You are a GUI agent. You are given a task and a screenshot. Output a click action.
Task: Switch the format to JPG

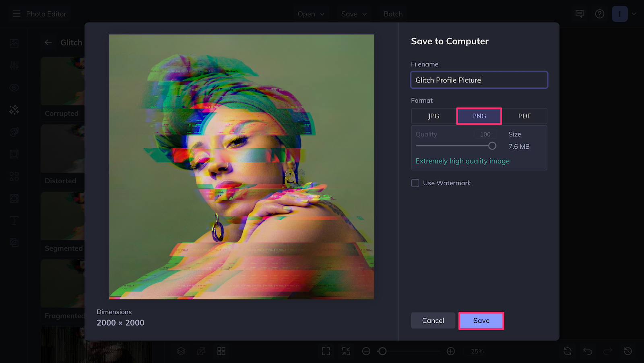click(433, 116)
